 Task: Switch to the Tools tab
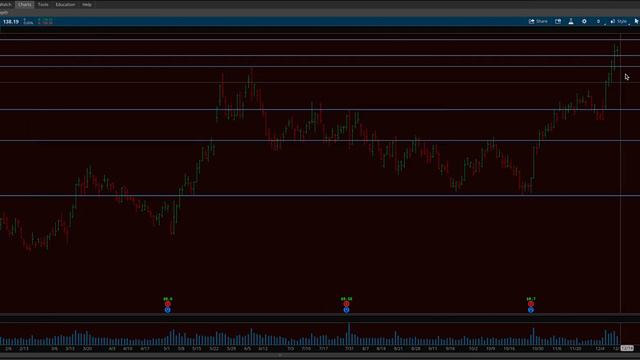[x=43, y=4]
